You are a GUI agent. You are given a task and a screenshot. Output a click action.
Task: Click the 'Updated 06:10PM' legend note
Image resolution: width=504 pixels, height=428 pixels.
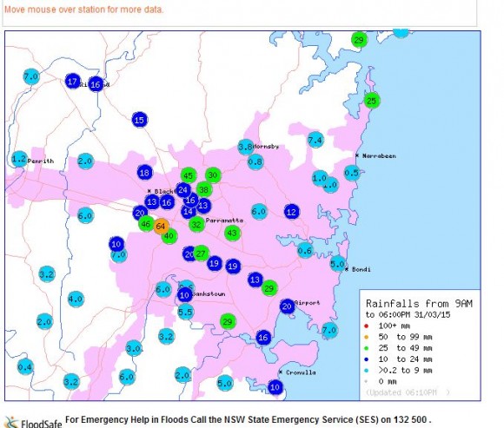coord(408,392)
